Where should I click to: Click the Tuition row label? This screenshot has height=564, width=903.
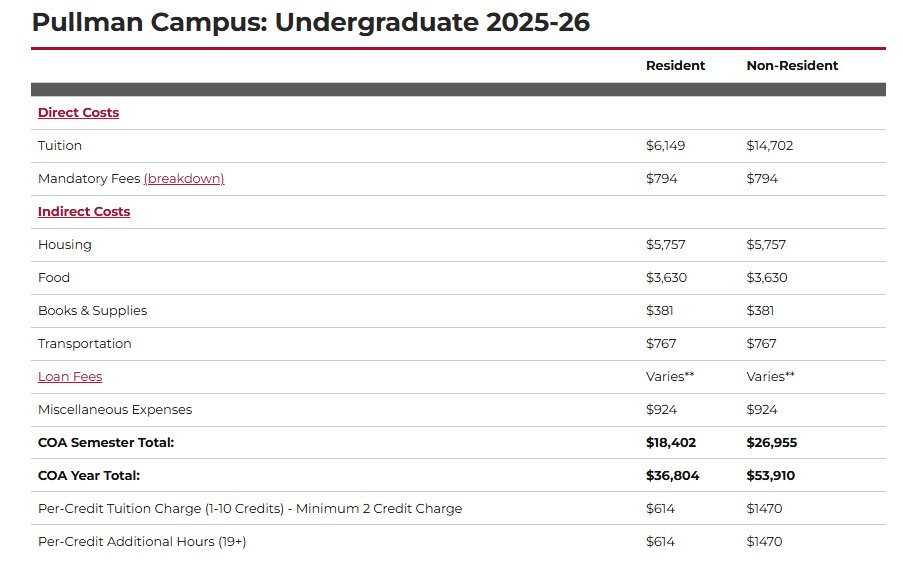(60, 146)
